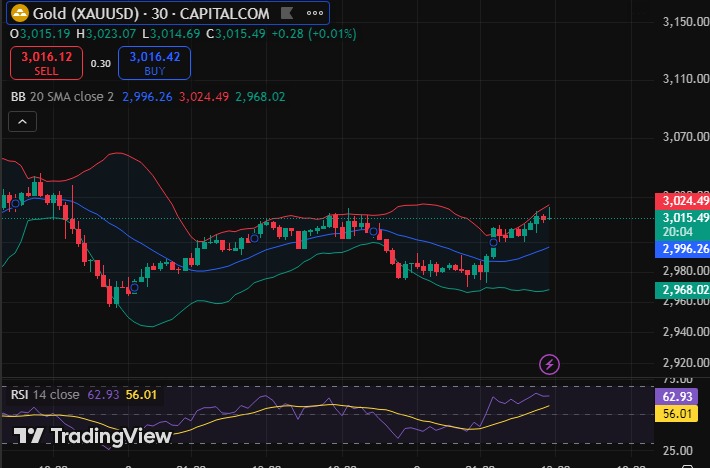Select the RSI 14 close indicator label

coord(45,395)
